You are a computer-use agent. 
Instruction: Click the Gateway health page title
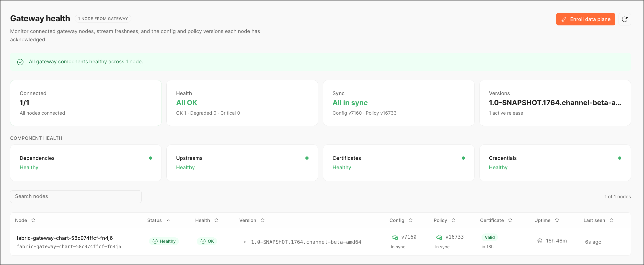tap(40, 19)
